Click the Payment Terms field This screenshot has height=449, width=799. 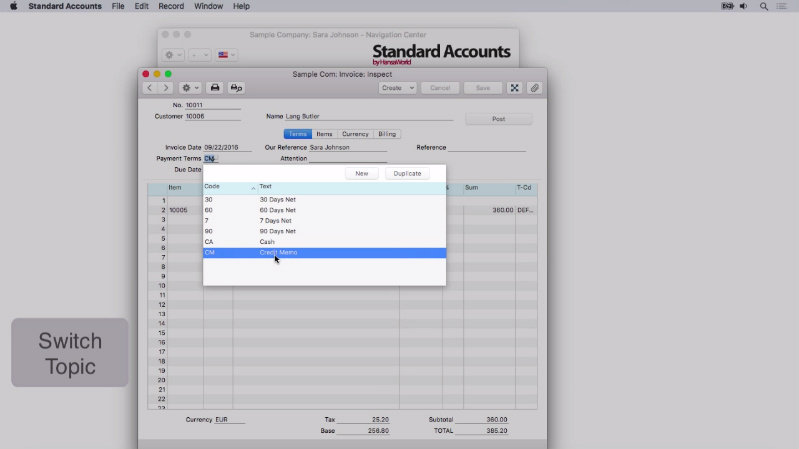(211, 159)
